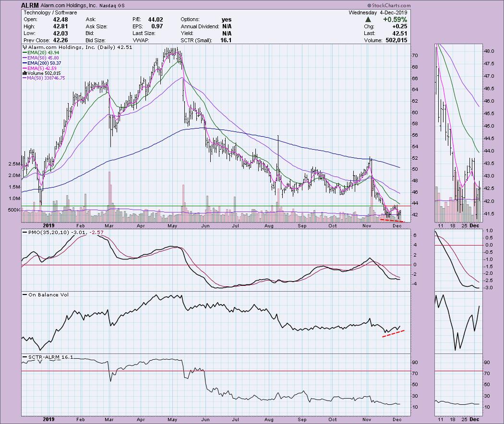Click the Alarm.com Holdings, Inc. (Daily) 42.51 legend
The width and height of the screenshot is (504, 424).
pos(77,47)
